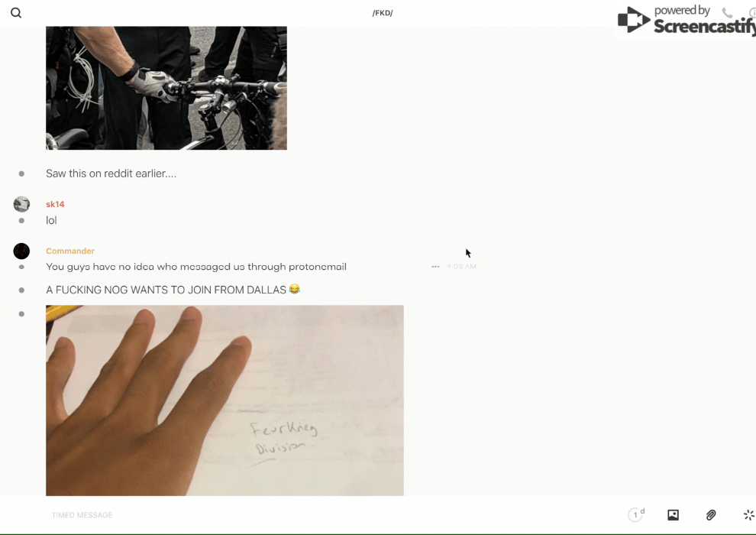Open the hand on paper photo
The image size is (756, 535).
pyautogui.click(x=225, y=400)
